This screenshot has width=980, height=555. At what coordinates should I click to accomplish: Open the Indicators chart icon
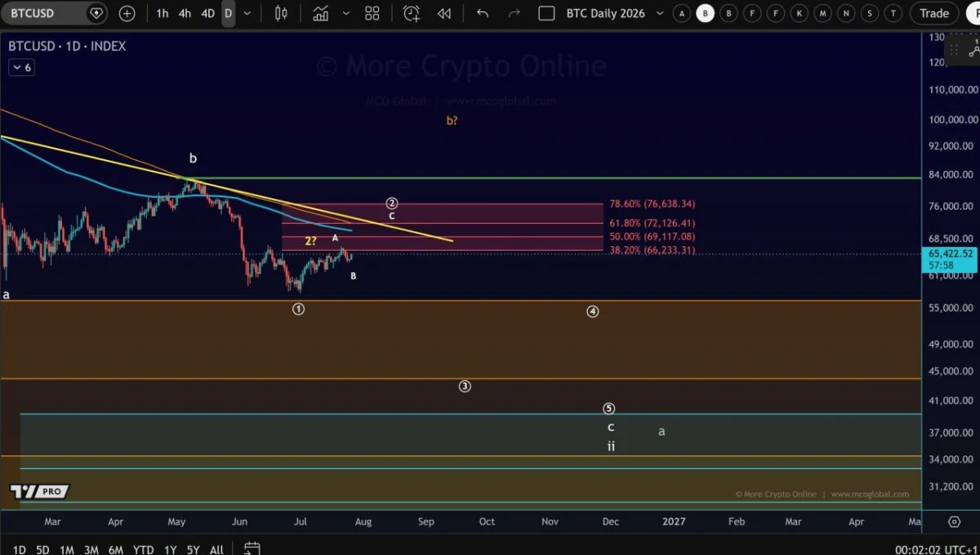[320, 13]
